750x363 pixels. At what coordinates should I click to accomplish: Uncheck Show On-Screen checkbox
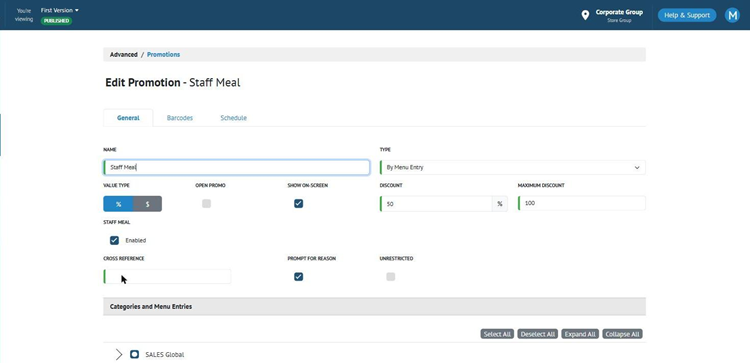[298, 204]
